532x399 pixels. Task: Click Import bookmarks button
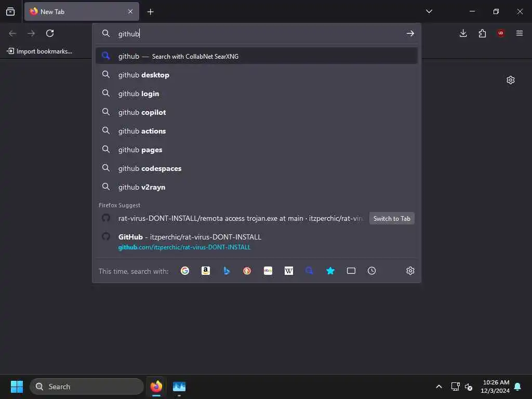(x=39, y=51)
